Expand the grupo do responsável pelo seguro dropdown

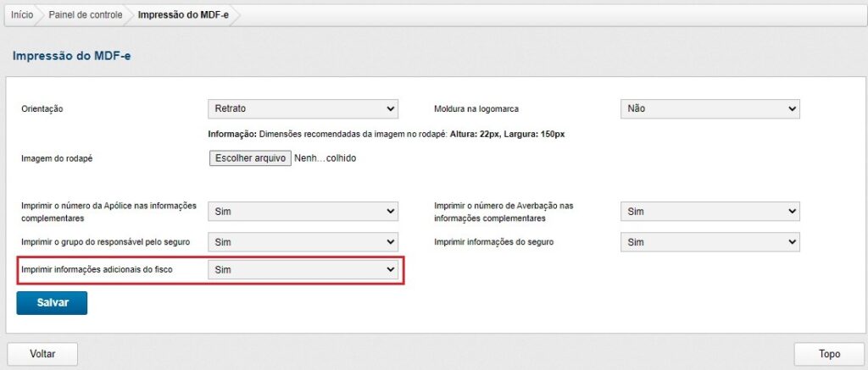tap(303, 242)
